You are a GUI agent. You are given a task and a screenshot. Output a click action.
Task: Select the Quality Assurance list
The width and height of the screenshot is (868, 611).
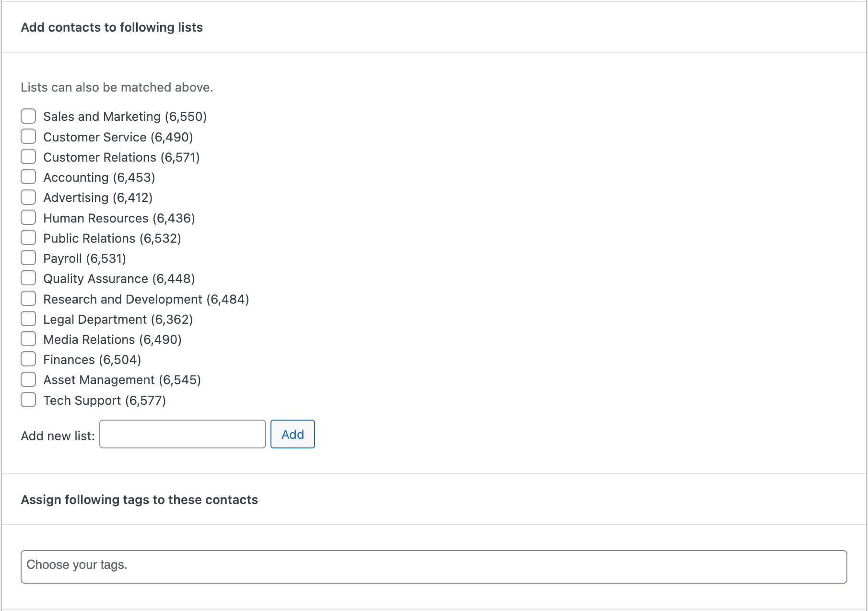(28, 278)
